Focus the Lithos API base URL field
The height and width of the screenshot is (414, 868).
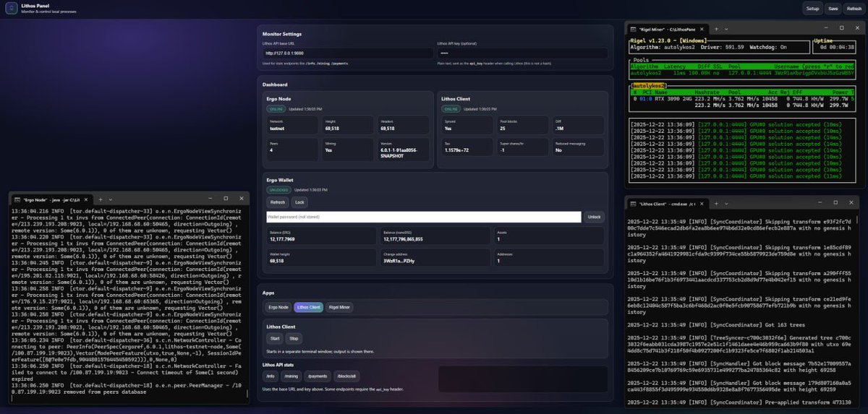click(x=346, y=53)
